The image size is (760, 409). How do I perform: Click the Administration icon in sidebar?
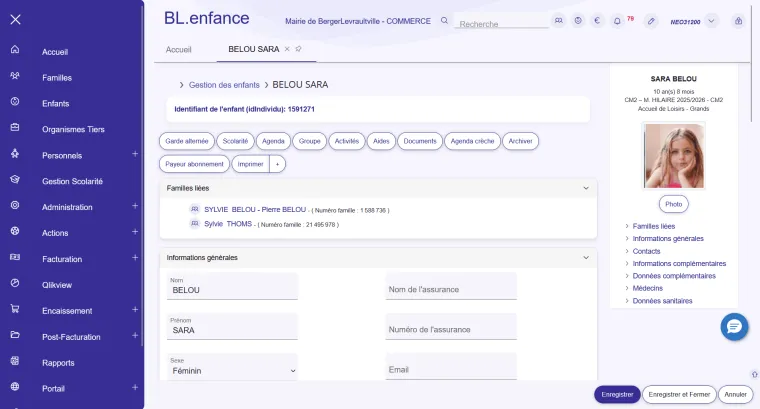pyautogui.click(x=15, y=205)
